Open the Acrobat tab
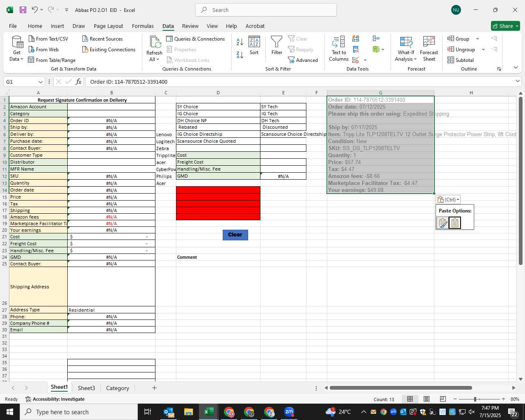 click(255, 26)
